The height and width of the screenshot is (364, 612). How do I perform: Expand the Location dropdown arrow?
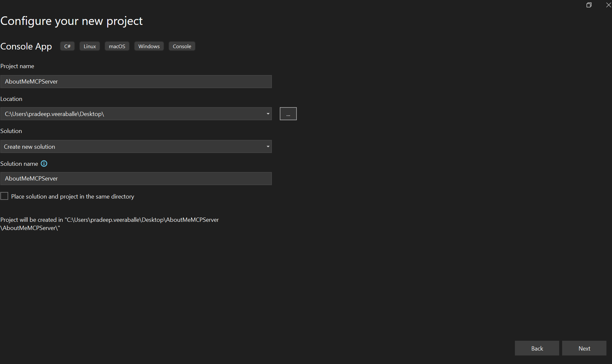268,114
